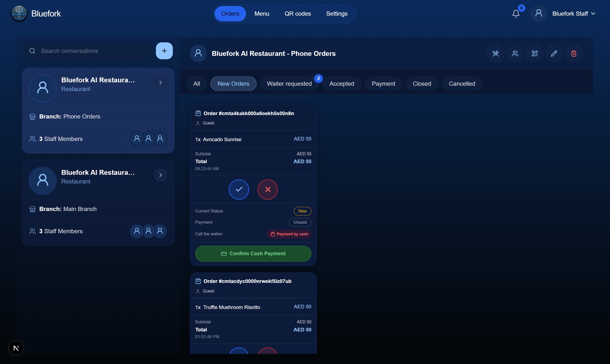Expand the Main Branch card chevron
The image size is (610, 364).
coord(161,175)
